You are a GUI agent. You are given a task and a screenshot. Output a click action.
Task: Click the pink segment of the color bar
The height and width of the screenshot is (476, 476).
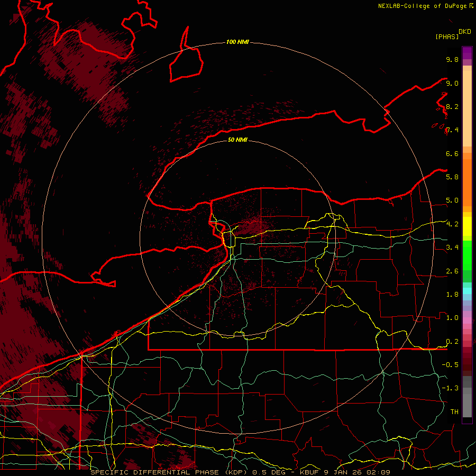pos(467,321)
